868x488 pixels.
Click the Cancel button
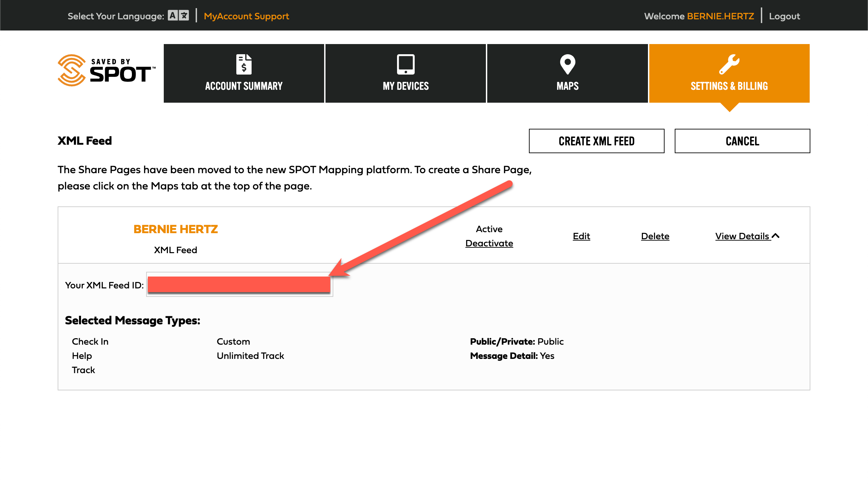tap(742, 141)
